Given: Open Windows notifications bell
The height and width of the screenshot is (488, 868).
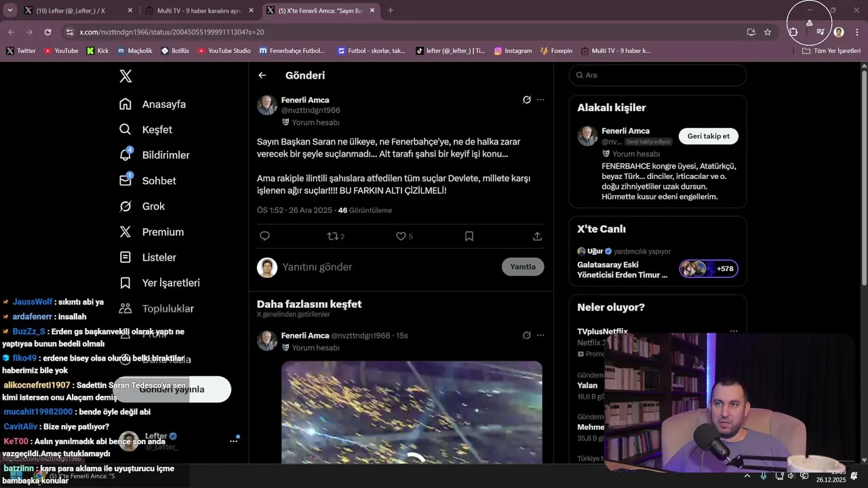Looking at the screenshot, I should [x=854, y=476].
